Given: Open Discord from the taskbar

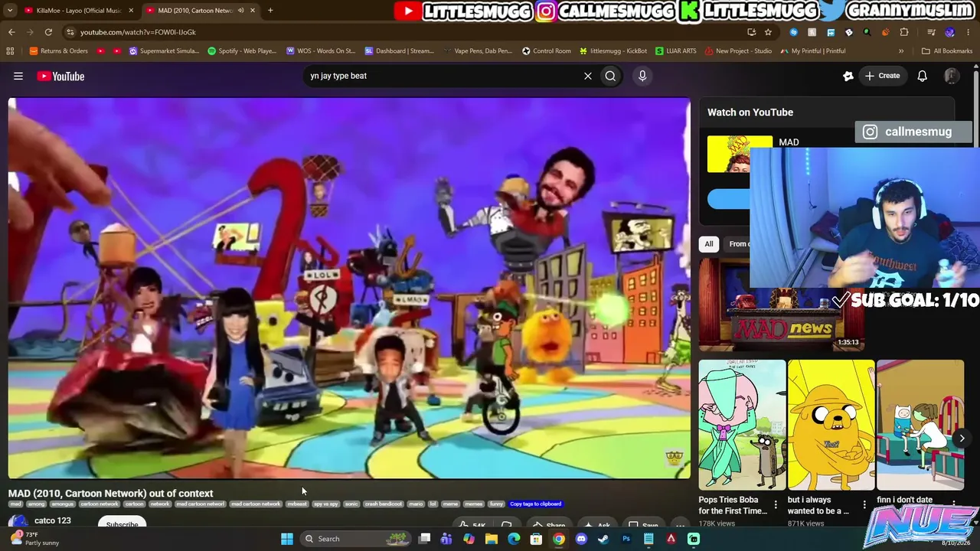Looking at the screenshot, I should (x=581, y=539).
